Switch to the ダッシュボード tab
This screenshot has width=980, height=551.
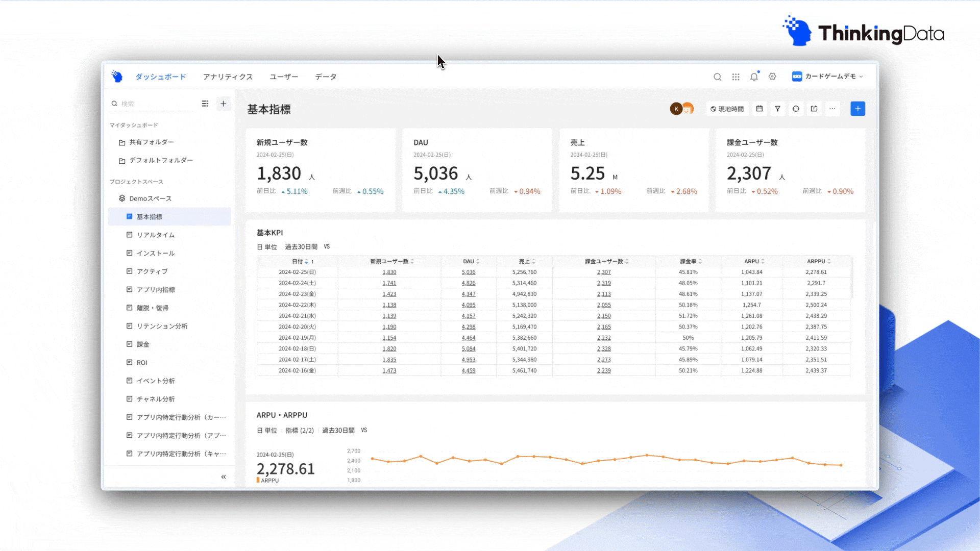tap(160, 77)
